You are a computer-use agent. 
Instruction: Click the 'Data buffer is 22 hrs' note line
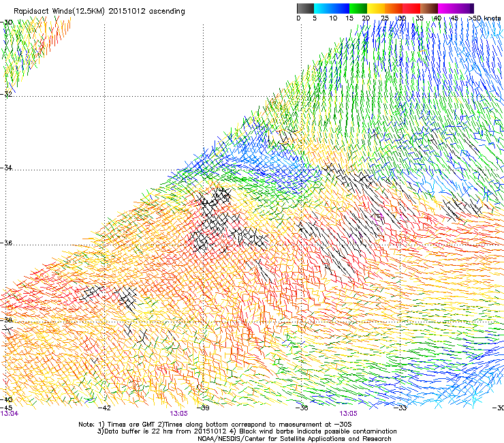[247, 431]
